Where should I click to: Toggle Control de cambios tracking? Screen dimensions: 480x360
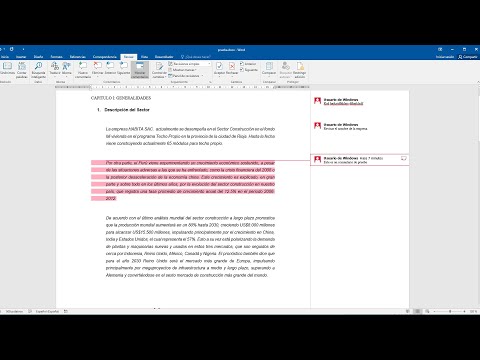pyautogui.click(x=159, y=70)
